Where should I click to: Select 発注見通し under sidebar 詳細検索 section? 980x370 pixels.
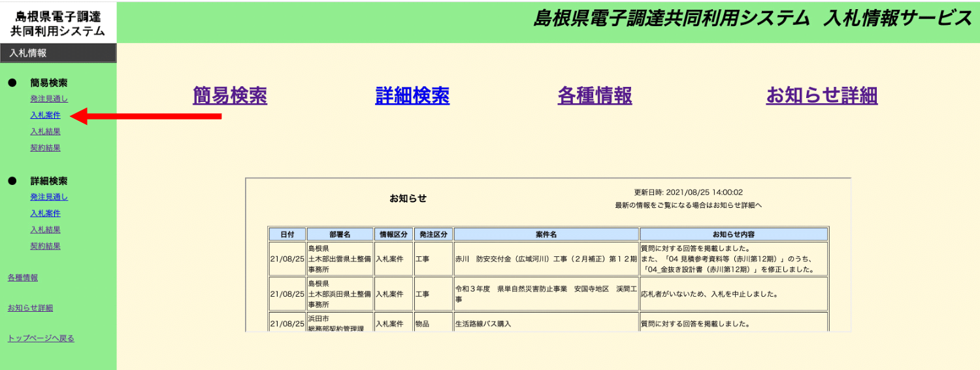pos(48,197)
